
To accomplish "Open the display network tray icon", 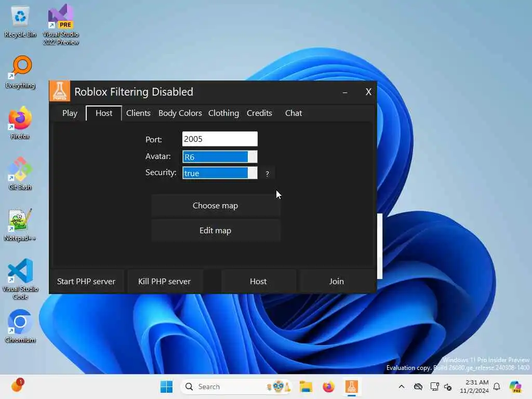I will [x=434, y=387].
